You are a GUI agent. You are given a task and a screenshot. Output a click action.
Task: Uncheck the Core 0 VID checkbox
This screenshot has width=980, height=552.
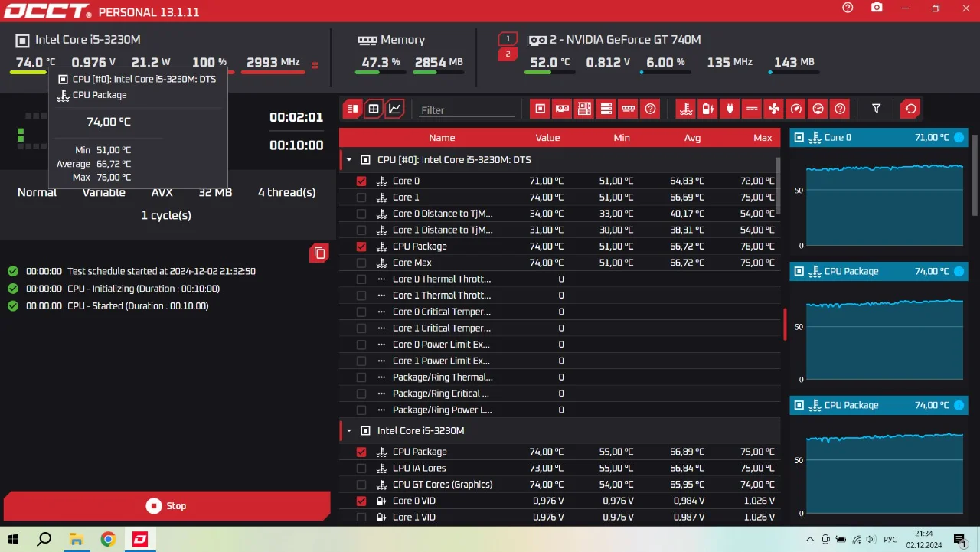pyautogui.click(x=361, y=501)
